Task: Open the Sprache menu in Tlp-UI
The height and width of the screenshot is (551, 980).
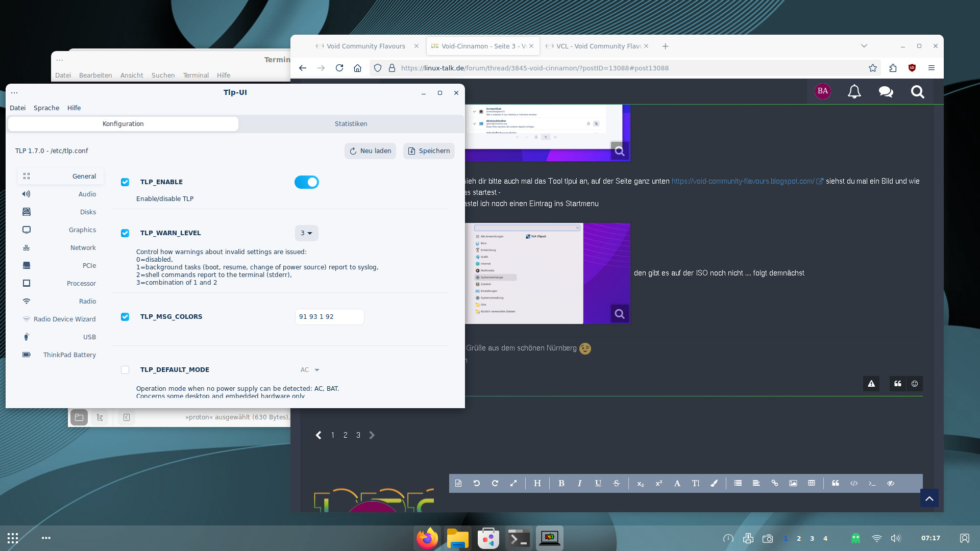Action: pyautogui.click(x=46, y=108)
